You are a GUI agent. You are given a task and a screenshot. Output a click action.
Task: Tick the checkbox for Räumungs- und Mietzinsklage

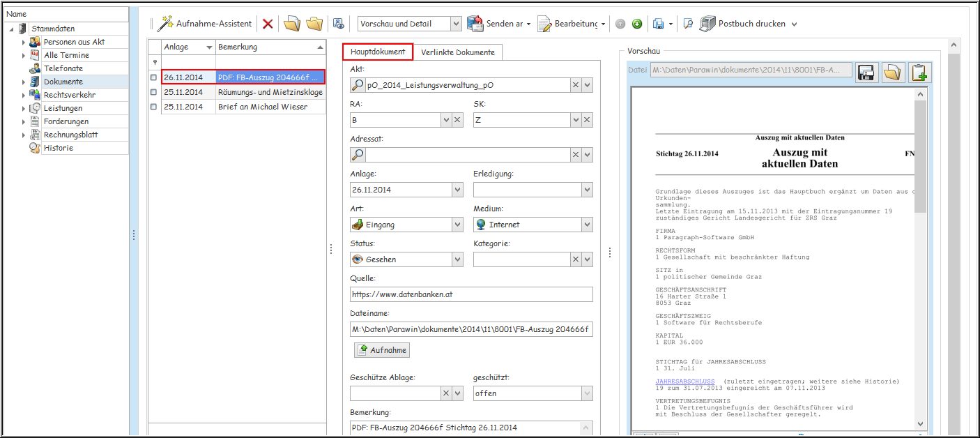point(153,92)
